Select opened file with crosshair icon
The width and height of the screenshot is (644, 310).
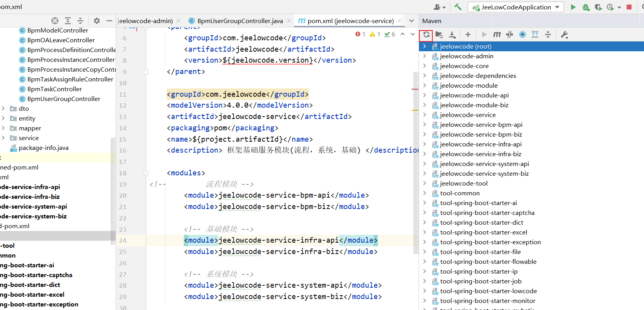coord(55,21)
